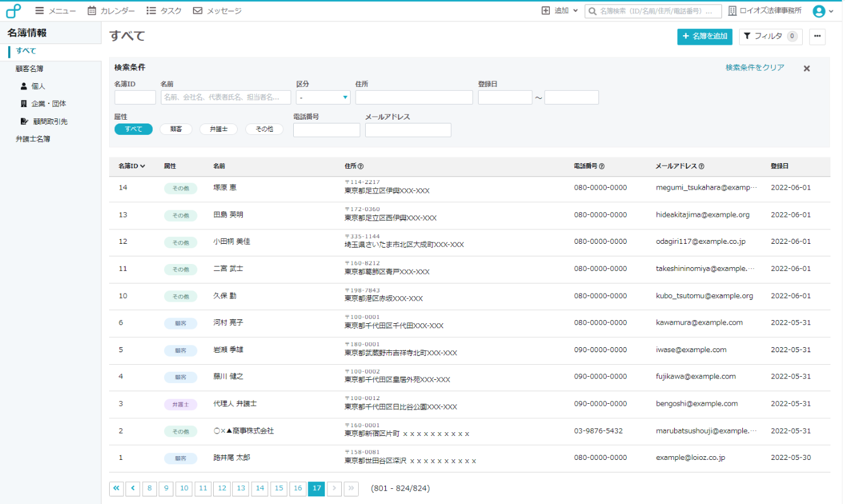Select the 顧客 attribute pill
The height and width of the screenshot is (504, 845).
176,129
